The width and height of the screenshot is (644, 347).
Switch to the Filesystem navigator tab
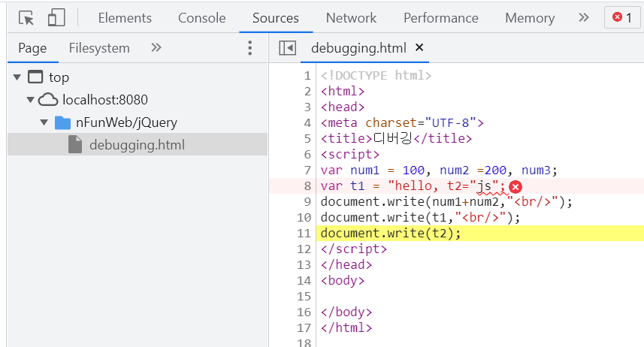click(x=99, y=48)
